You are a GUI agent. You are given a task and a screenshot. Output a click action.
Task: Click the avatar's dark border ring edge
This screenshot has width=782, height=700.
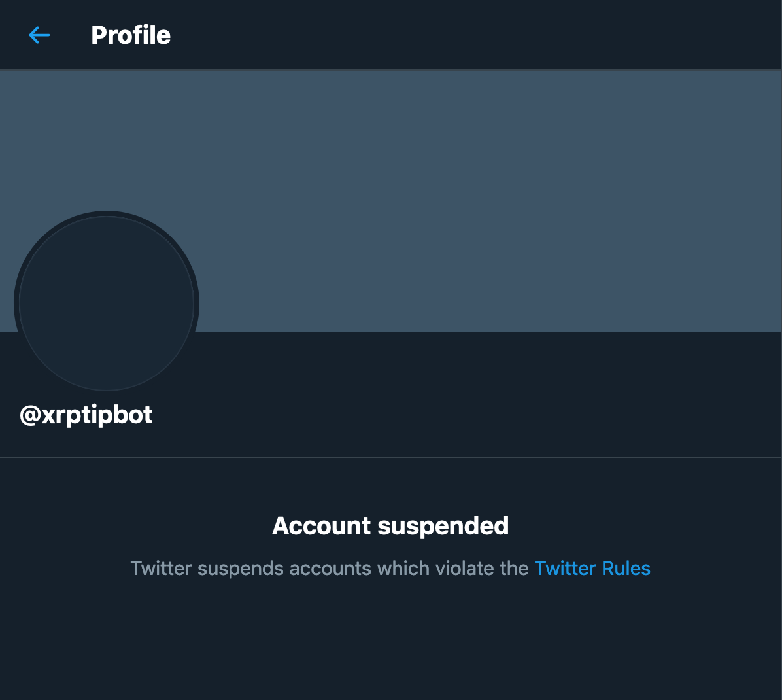click(16, 304)
